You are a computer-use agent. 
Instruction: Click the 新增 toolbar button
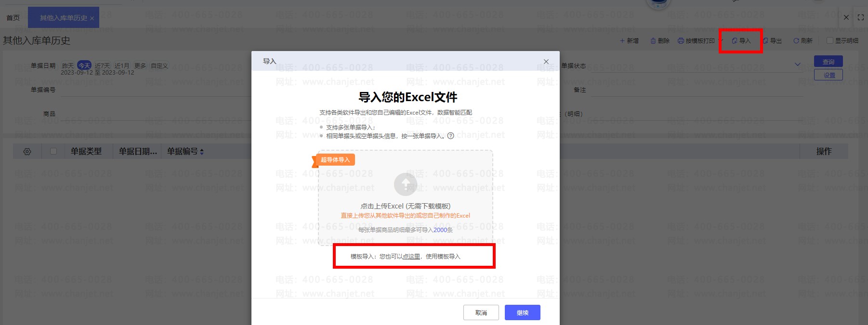point(629,41)
